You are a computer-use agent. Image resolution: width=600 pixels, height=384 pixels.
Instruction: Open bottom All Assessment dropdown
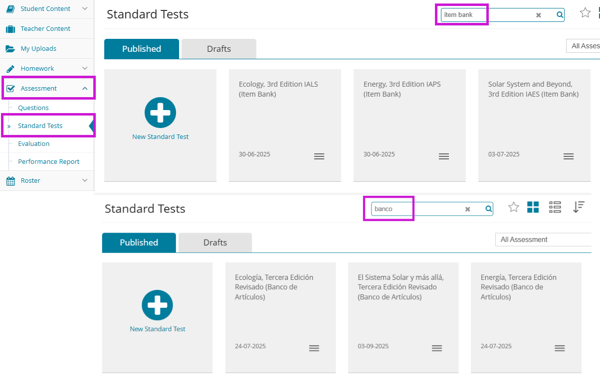[x=543, y=239]
